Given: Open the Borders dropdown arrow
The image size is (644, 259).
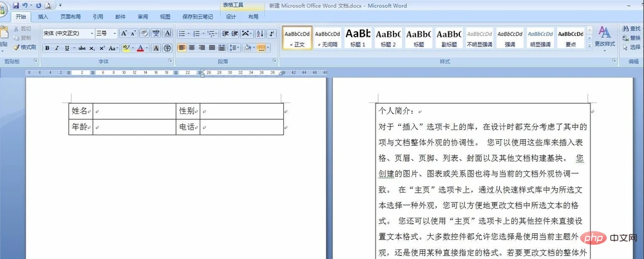Looking at the screenshot, I should pos(269,48).
